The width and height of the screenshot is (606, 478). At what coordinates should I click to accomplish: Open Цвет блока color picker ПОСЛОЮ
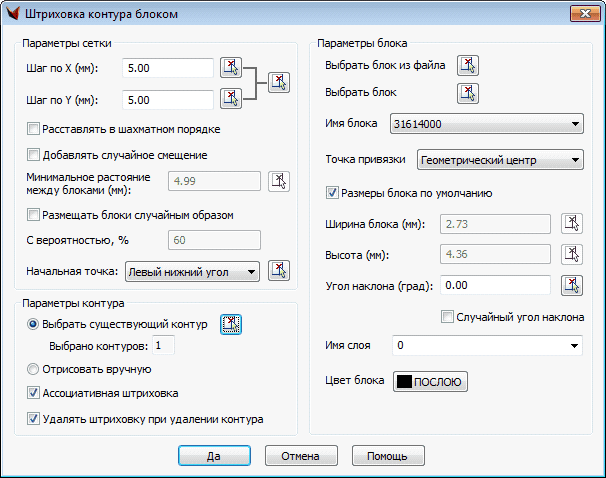pyautogui.click(x=431, y=381)
